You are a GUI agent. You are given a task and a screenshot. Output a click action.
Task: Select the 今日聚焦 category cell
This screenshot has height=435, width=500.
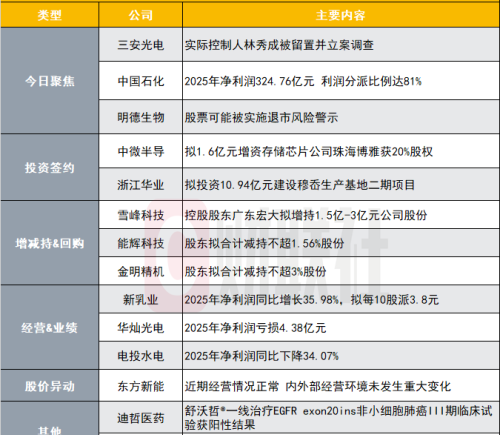tap(49, 81)
